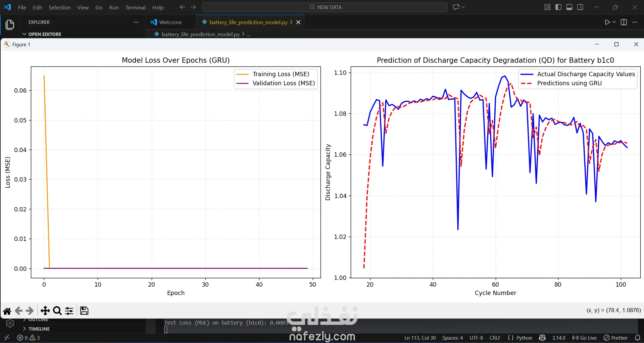Image resolution: width=644 pixels, height=343 pixels.
Task: Click the Forward to next view arrow in Figure toolbar
Action: tap(30, 311)
